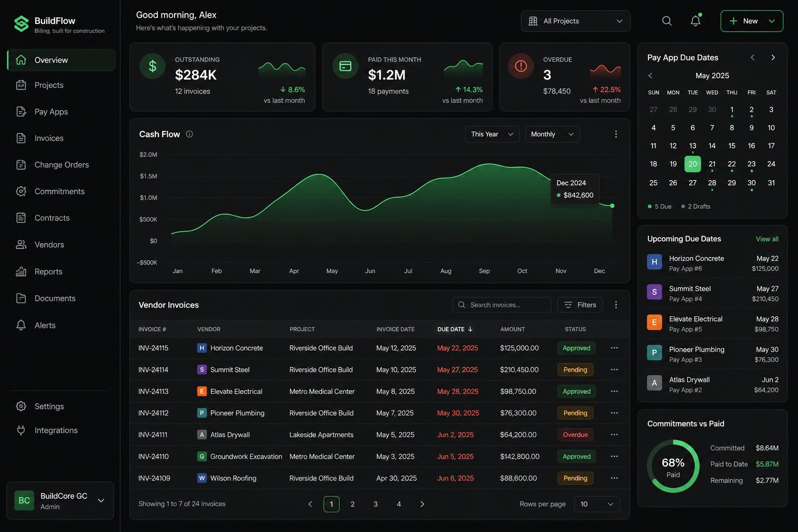Screen dimensions: 798x532
Task: Click Pioneer Plumbing P avatar in upcoming list
Action: pyautogui.click(x=655, y=353)
